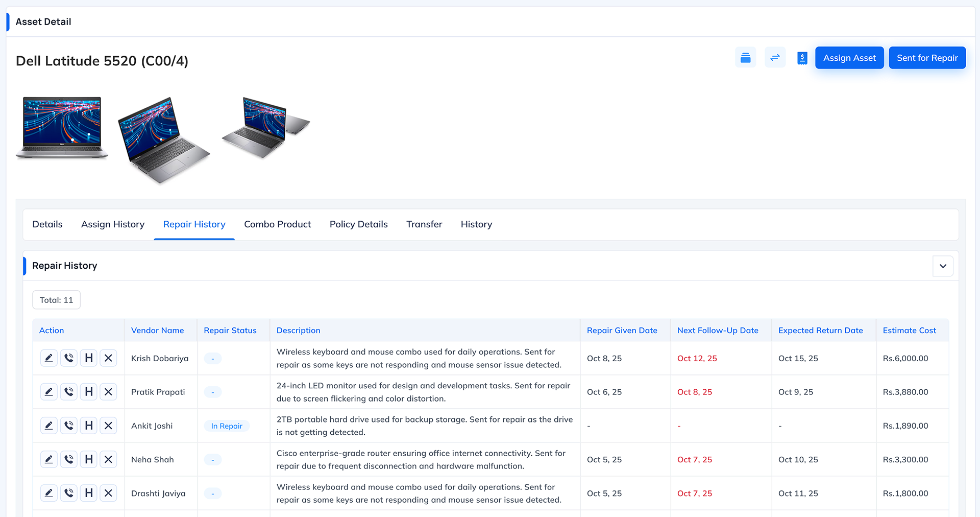Click edit pencil icon for Krish Dobariya
This screenshot has height=517, width=980.
pyautogui.click(x=48, y=358)
